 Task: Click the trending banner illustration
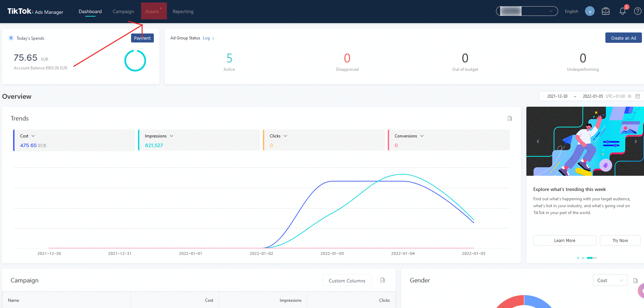(585, 141)
